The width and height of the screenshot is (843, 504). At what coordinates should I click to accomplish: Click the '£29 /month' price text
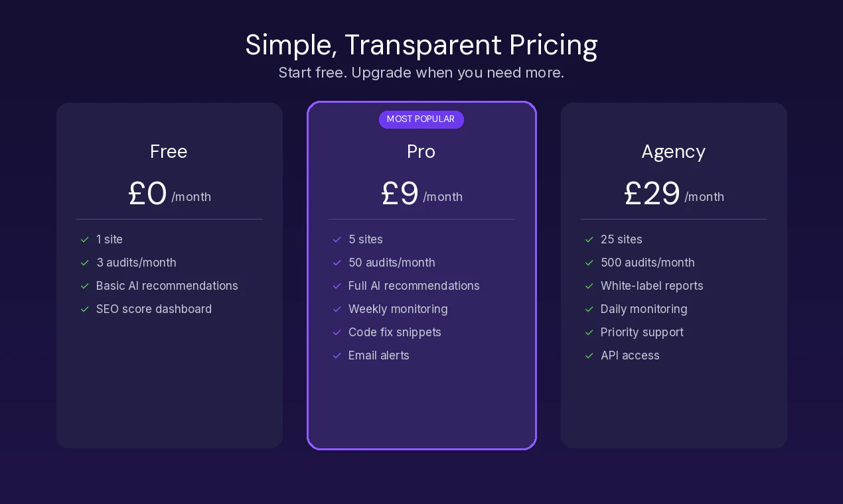point(673,194)
